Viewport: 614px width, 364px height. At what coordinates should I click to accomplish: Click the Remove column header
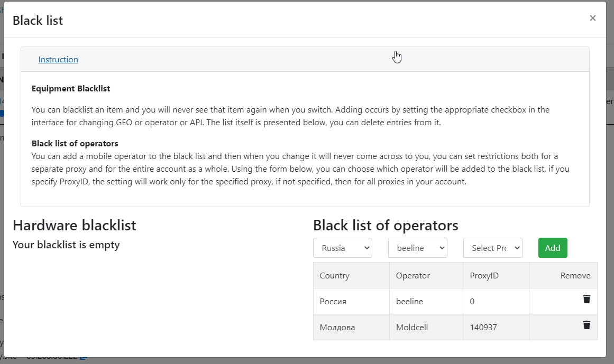coord(575,275)
